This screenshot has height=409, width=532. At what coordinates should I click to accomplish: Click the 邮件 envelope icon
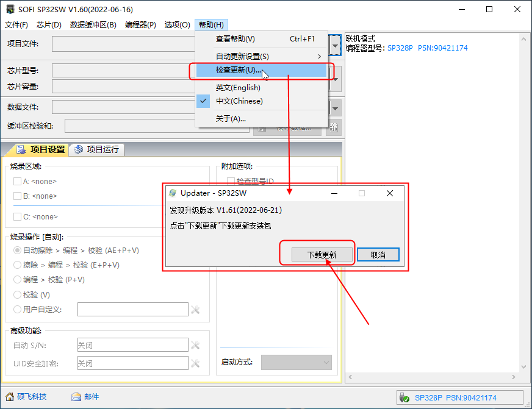(76, 397)
